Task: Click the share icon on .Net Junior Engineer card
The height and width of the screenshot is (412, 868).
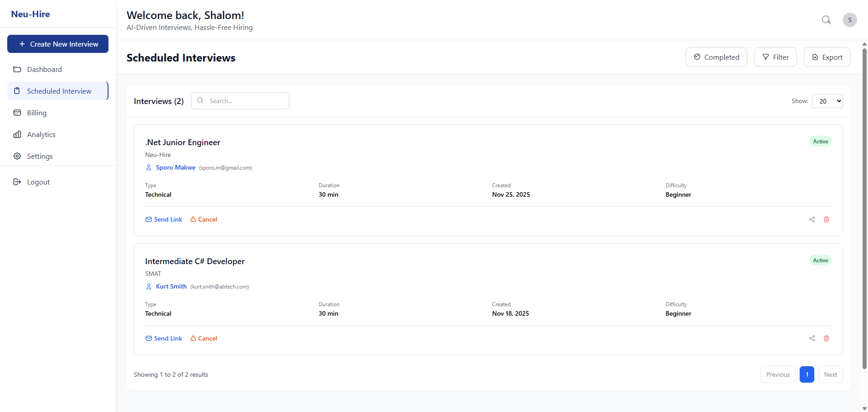Action: point(812,219)
